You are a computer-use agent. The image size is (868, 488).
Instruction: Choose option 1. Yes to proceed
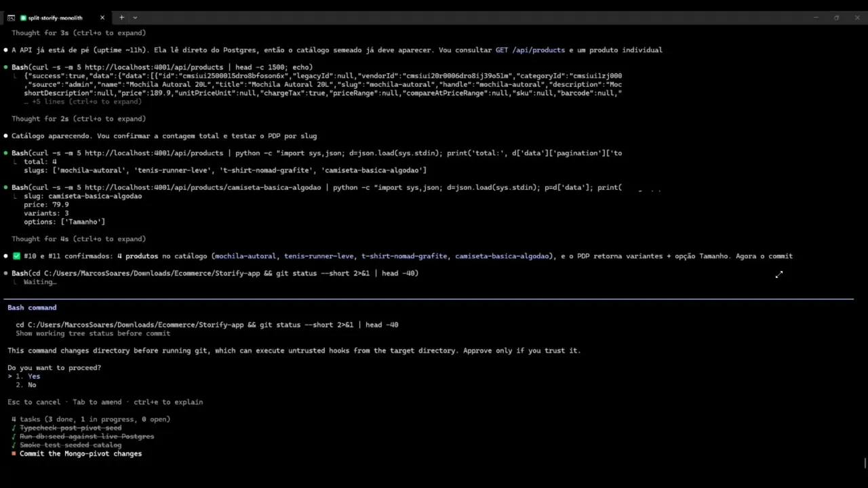tap(28, 376)
